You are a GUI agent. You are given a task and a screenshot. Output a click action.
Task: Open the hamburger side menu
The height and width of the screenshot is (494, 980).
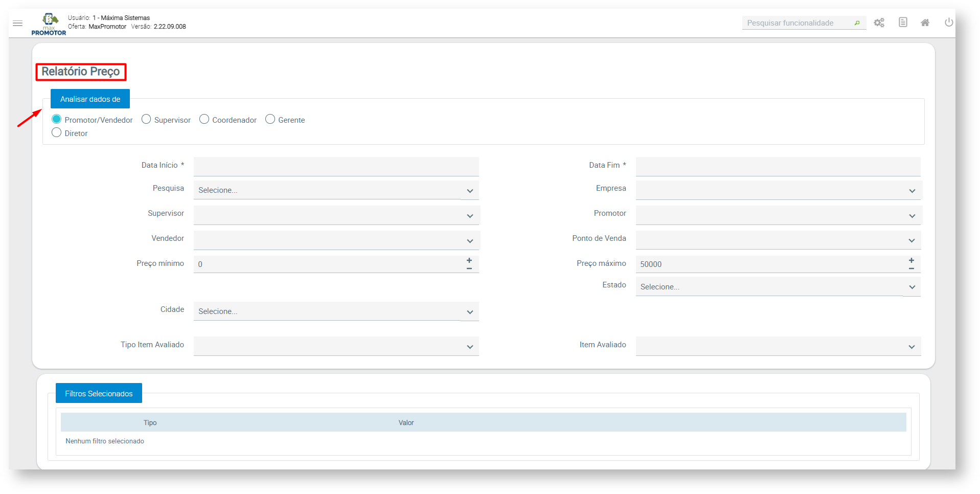click(18, 23)
